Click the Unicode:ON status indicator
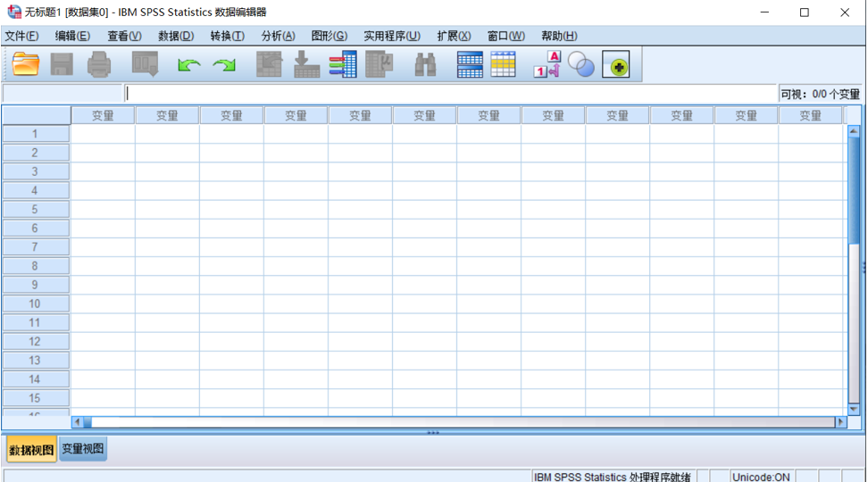 coord(761,477)
